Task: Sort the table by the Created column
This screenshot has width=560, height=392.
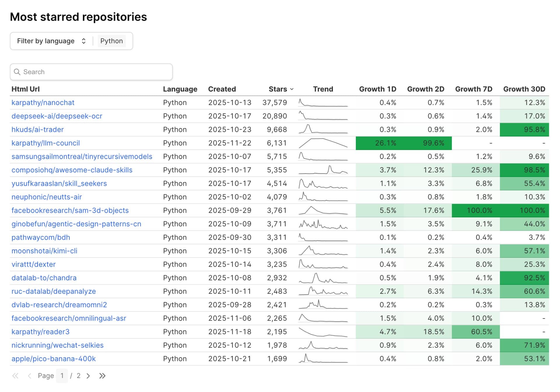Action: point(222,89)
